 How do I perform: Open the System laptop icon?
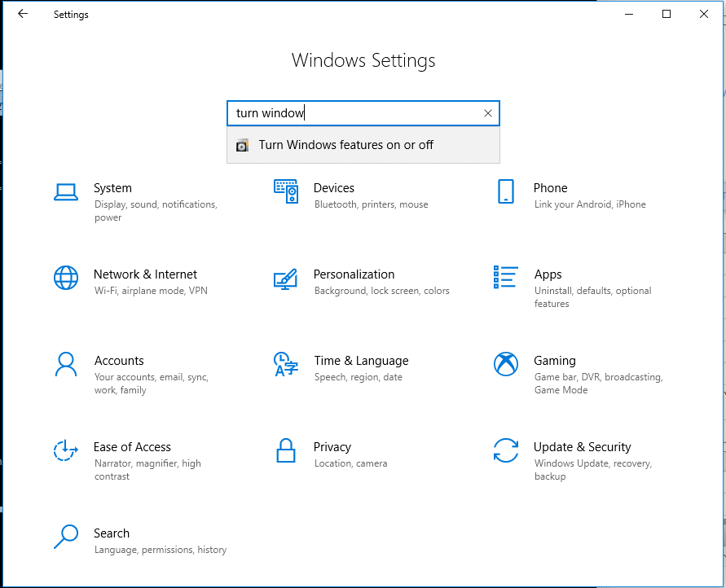[66, 192]
